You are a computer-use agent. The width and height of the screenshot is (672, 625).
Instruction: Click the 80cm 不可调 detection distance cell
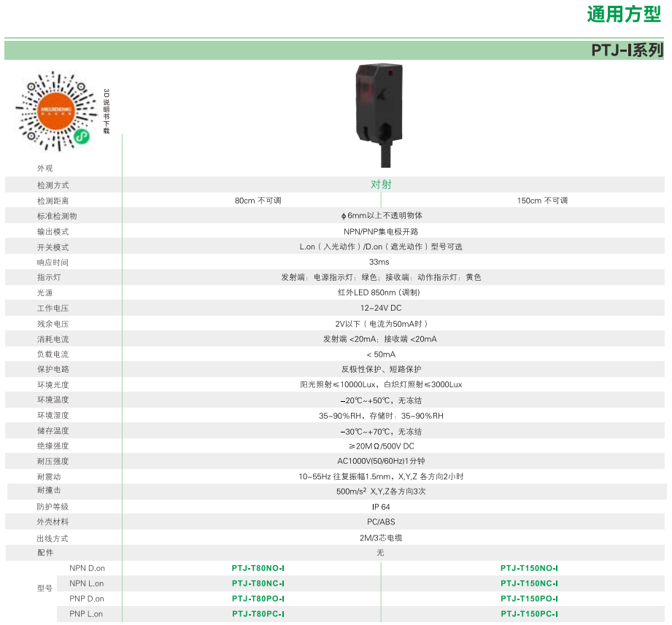[258, 201]
